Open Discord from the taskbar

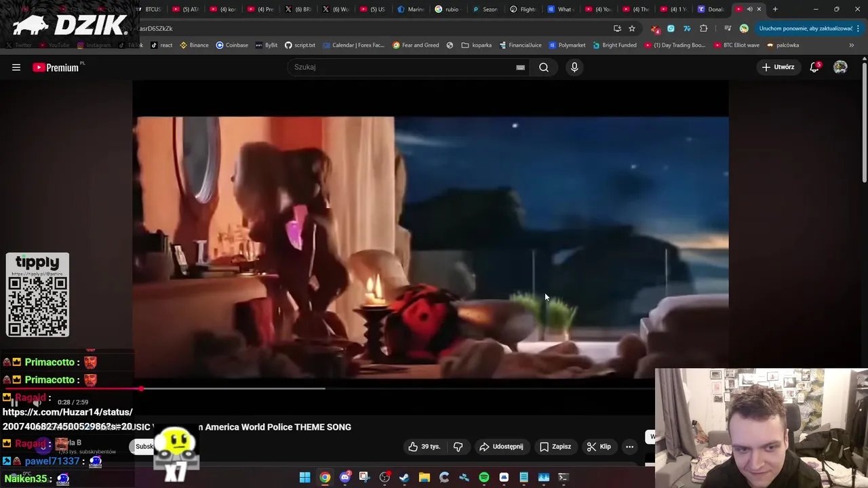[x=344, y=477]
